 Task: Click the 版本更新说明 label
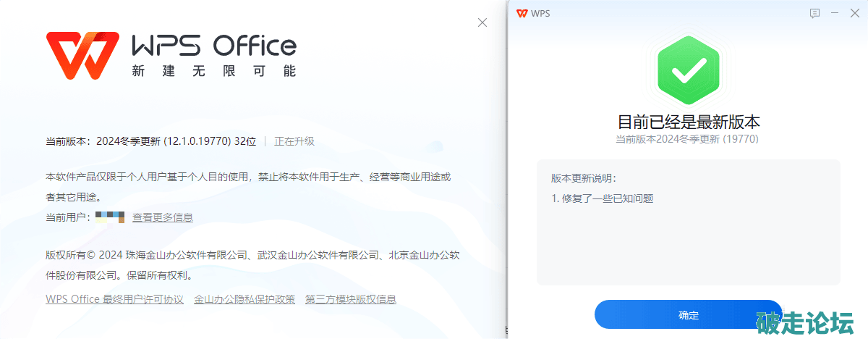tap(583, 178)
